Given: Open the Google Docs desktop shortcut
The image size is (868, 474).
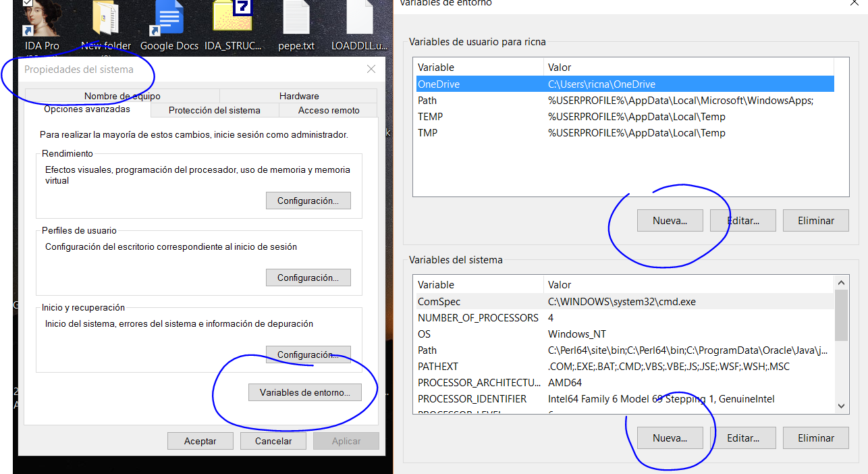Looking at the screenshot, I should click(169, 20).
